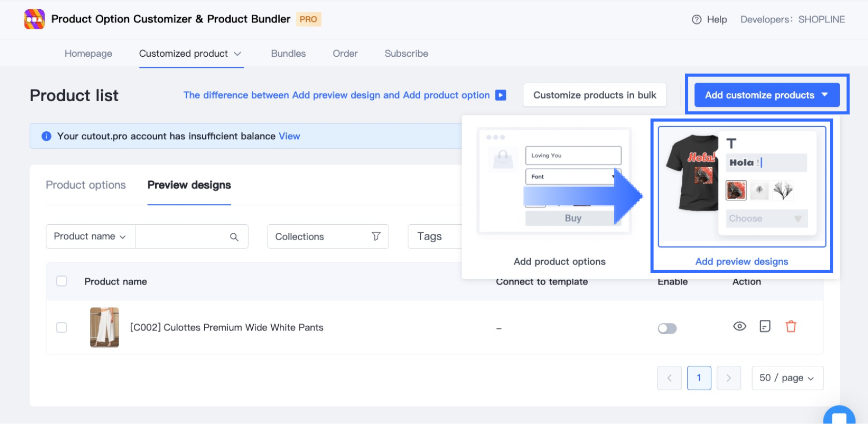
Task: Click the Help question mark icon
Action: point(696,19)
